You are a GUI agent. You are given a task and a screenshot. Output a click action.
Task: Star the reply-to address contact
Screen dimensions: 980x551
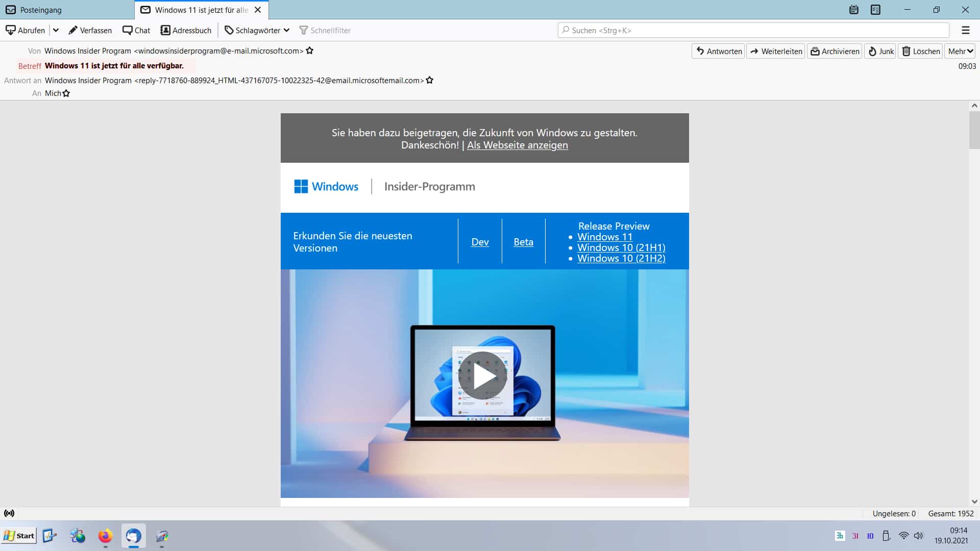click(429, 80)
